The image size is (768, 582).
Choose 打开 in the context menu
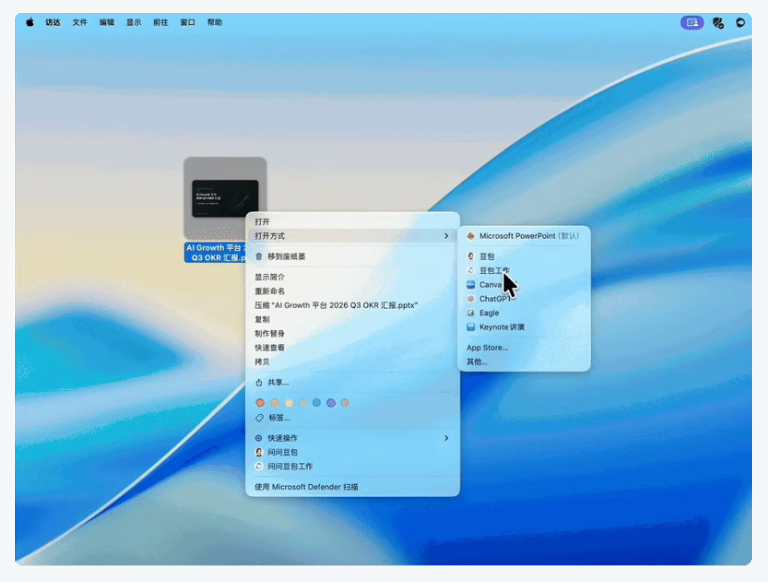[353, 221]
